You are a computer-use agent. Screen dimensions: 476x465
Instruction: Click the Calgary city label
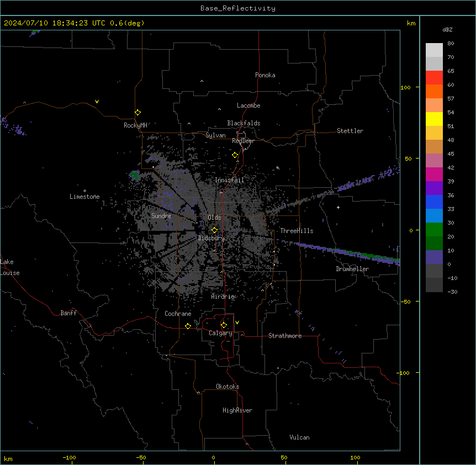[221, 333]
